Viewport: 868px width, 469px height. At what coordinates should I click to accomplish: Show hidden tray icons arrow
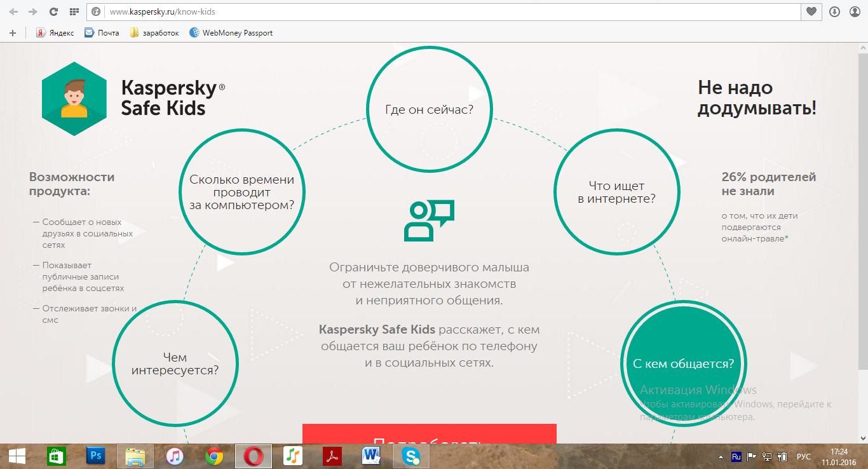pyautogui.click(x=721, y=456)
